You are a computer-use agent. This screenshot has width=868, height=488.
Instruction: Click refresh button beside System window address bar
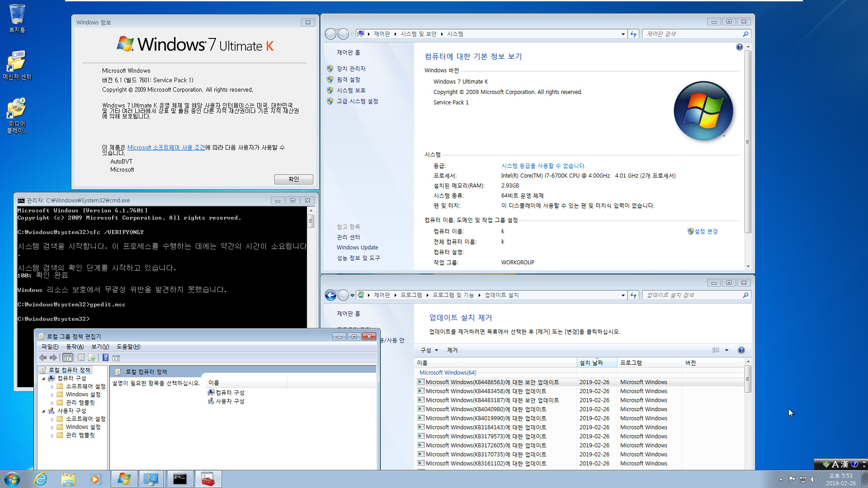633,34
